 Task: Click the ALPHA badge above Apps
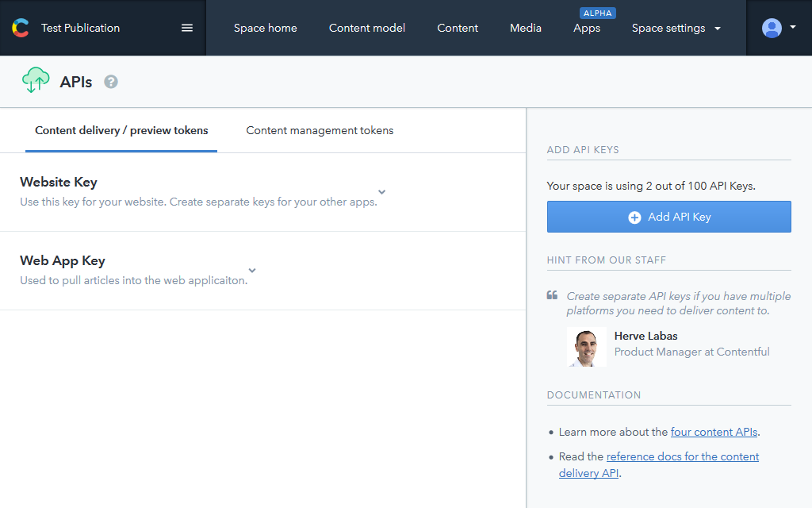pyautogui.click(x=598, y=13)
